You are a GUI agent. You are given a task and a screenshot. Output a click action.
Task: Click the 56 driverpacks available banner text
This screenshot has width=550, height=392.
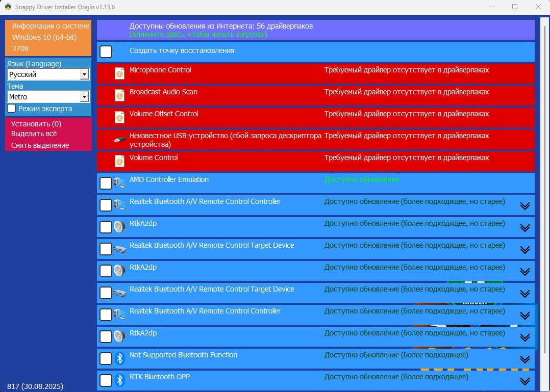click(221, 26)
